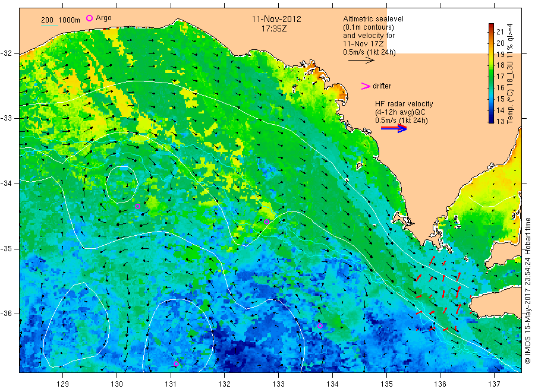Click the temperature color bar scale
535x392 pixels.
point(491,73)
